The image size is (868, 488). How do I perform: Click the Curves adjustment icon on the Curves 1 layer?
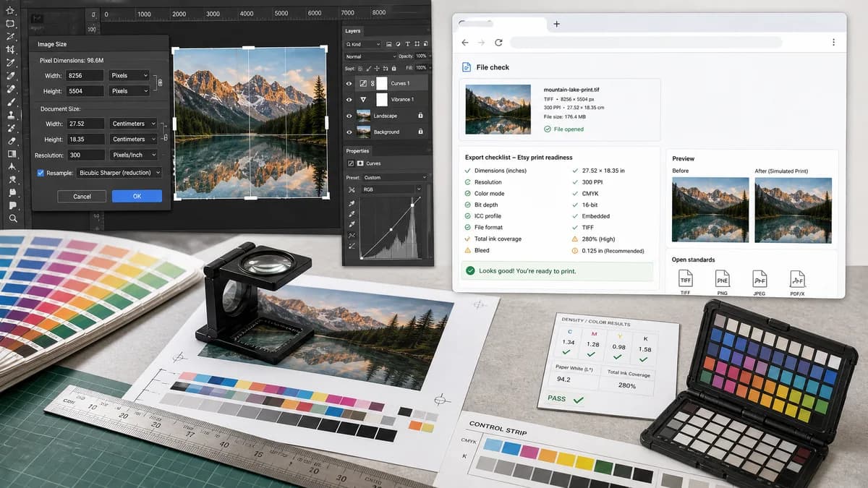(363, 84)
